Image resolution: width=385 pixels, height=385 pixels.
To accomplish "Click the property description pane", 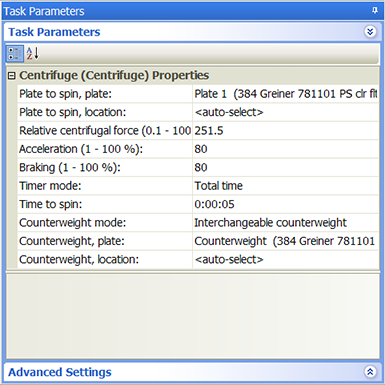I will click(193, 316).
